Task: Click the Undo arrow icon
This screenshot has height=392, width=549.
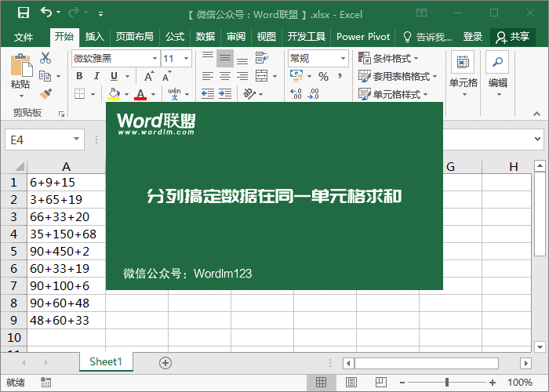Action: (x=46, y=13)
